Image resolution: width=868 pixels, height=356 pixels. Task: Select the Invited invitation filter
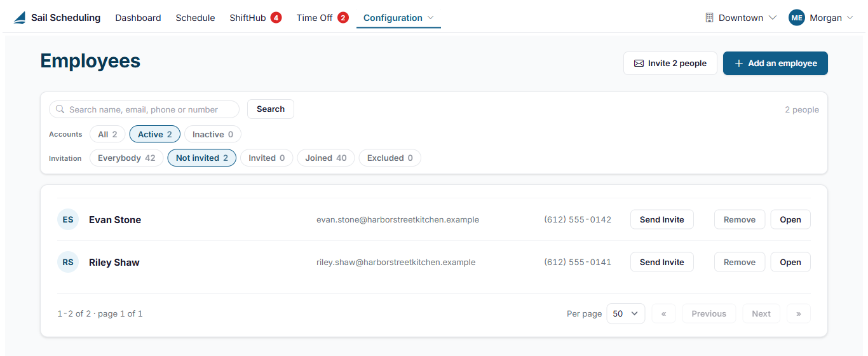[267, 158]
